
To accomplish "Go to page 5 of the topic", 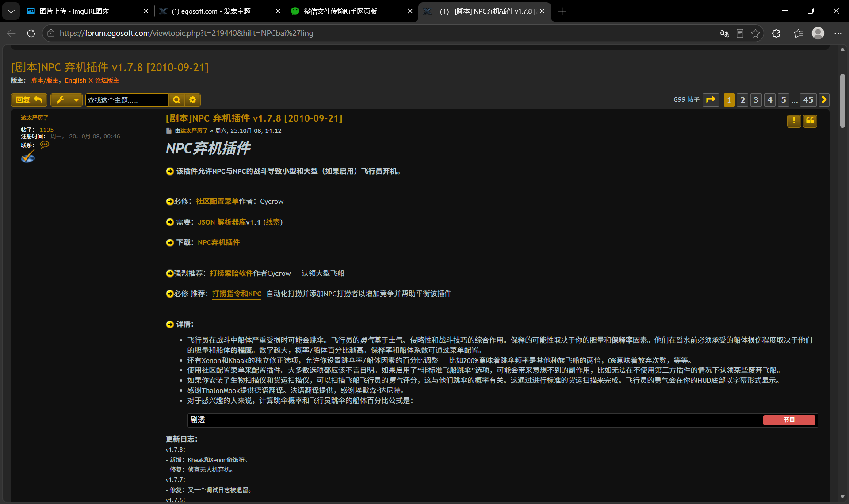I will click(x=784, y=100).
